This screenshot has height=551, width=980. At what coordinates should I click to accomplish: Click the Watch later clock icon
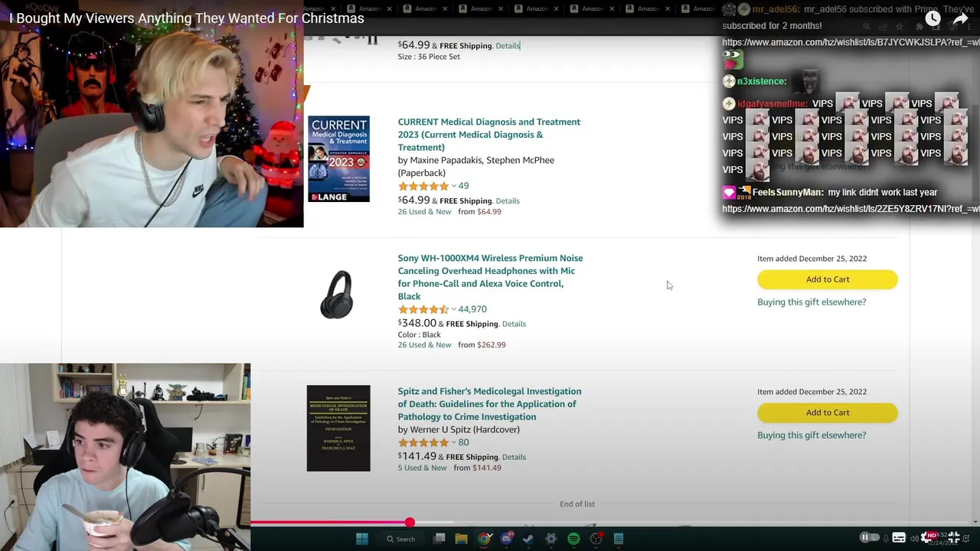(932, 18)
